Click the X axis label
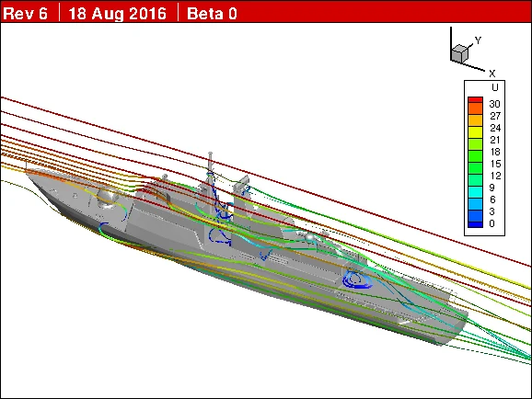Image resolution: width=532 pixels, height=399 pixels. (x=492, y=74)
